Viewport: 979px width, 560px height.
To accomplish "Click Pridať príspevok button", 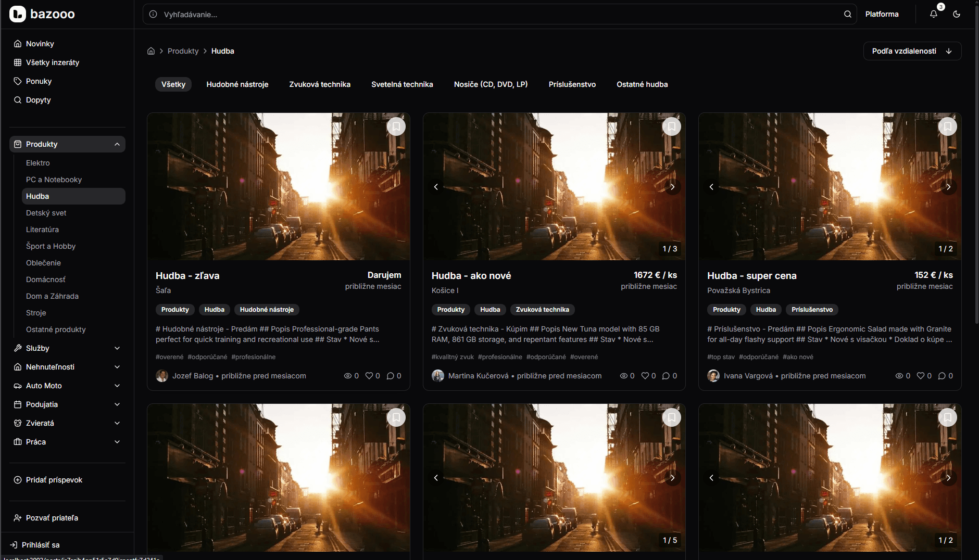I will tap(67, 480).
